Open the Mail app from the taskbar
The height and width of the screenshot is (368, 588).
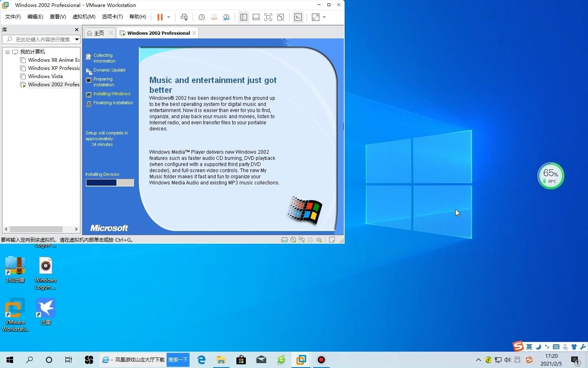(x=261, y=360)
